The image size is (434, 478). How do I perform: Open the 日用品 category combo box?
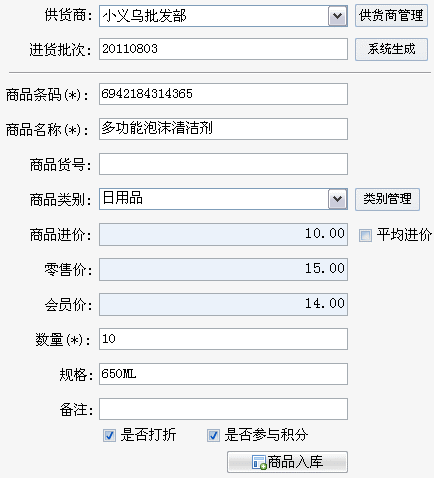click(x=223, y=199)
